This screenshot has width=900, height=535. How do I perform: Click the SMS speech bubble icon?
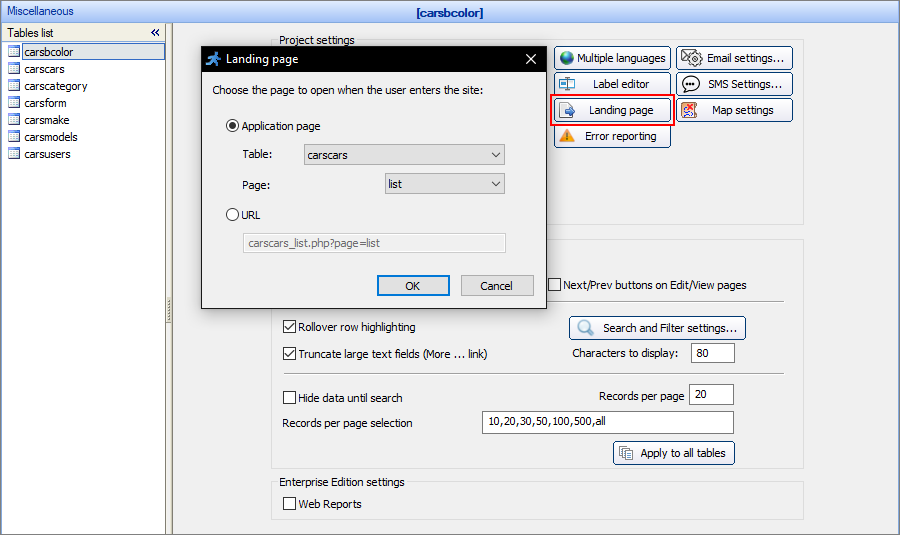(x=690, y=84)
